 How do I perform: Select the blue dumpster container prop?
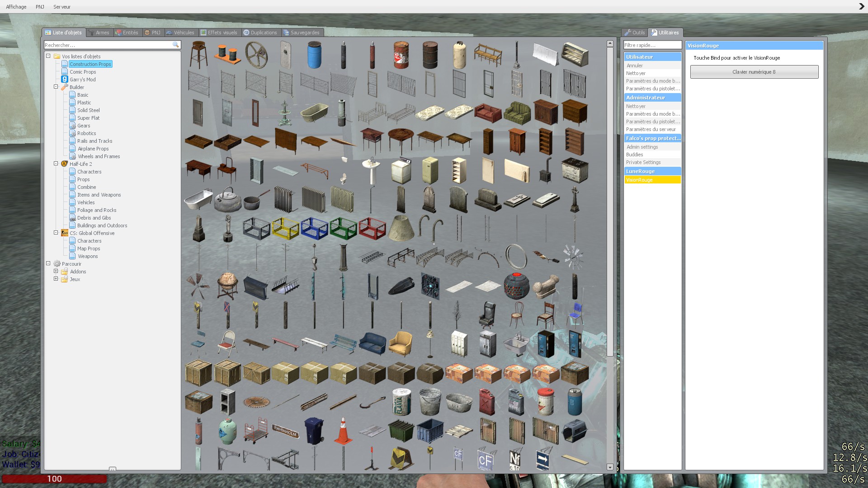(x=430, y=431)
